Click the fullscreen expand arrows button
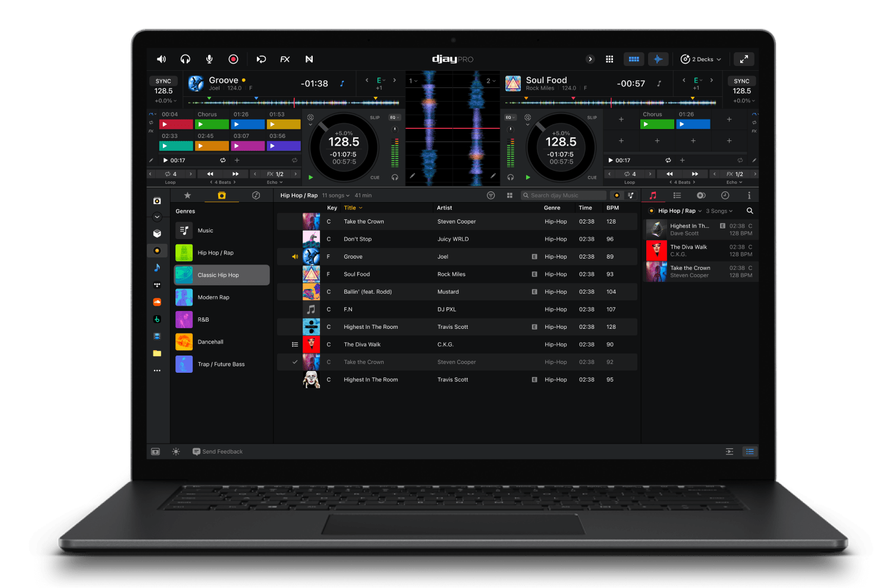The height and width of the screenshot is (588, 896). (744, 59)
